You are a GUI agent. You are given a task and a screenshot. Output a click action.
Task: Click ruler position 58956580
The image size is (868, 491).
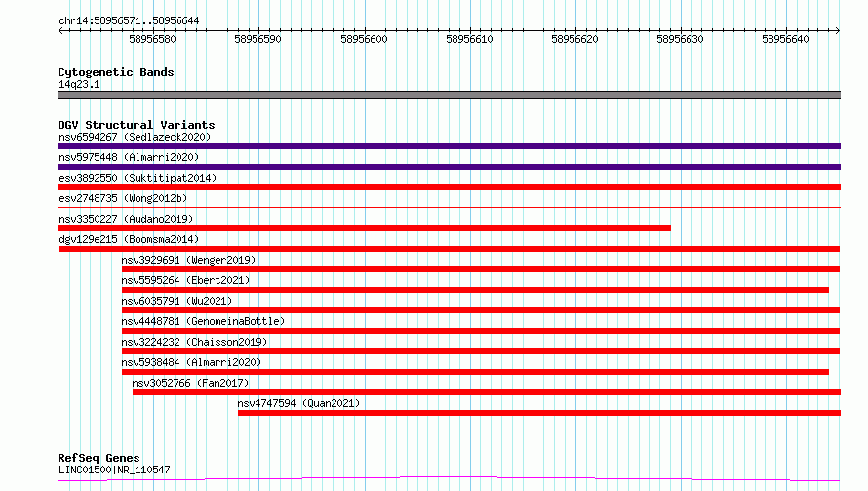coord(152,39)
